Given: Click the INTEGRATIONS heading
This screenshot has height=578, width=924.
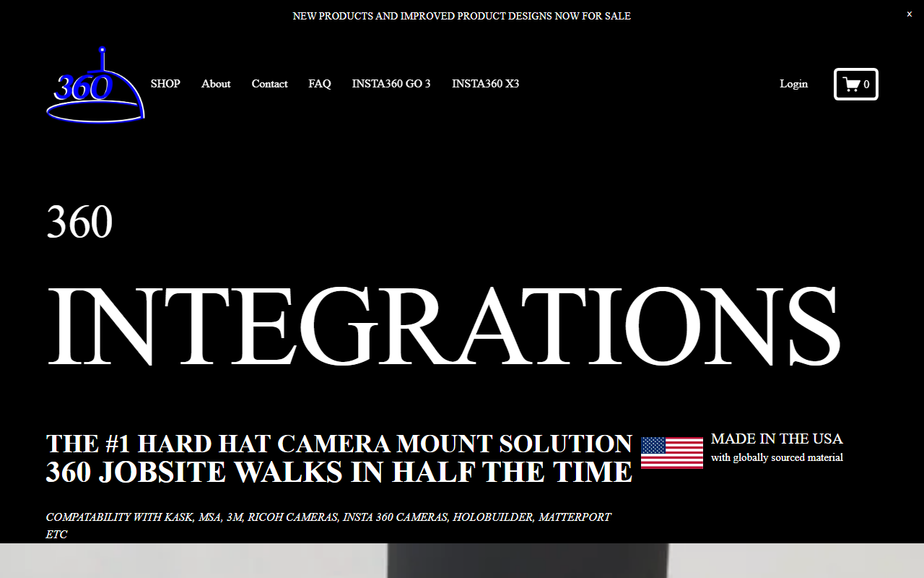Looking at the screenshot, I should [444, 325].
